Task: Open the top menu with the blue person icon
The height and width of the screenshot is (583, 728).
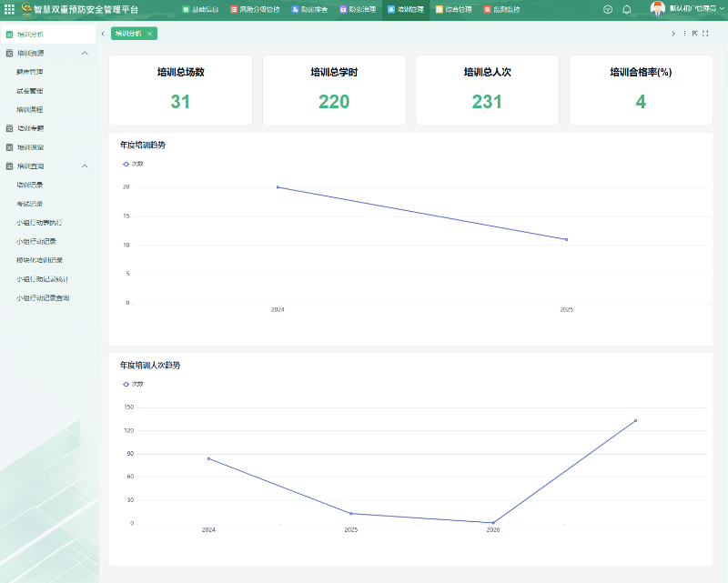Action: (309, 9)
